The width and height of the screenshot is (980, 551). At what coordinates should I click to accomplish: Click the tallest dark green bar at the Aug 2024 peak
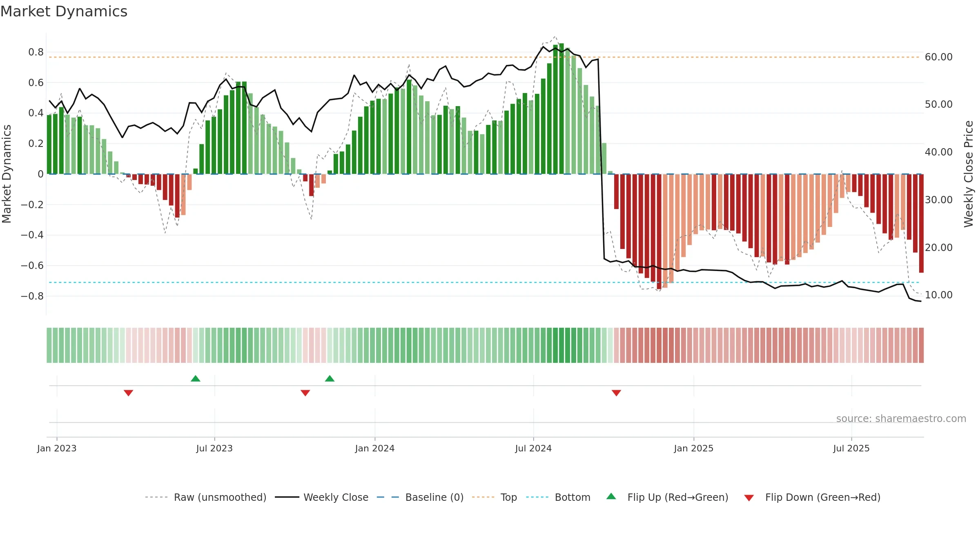pyautogui.click(x=561, y=109)
